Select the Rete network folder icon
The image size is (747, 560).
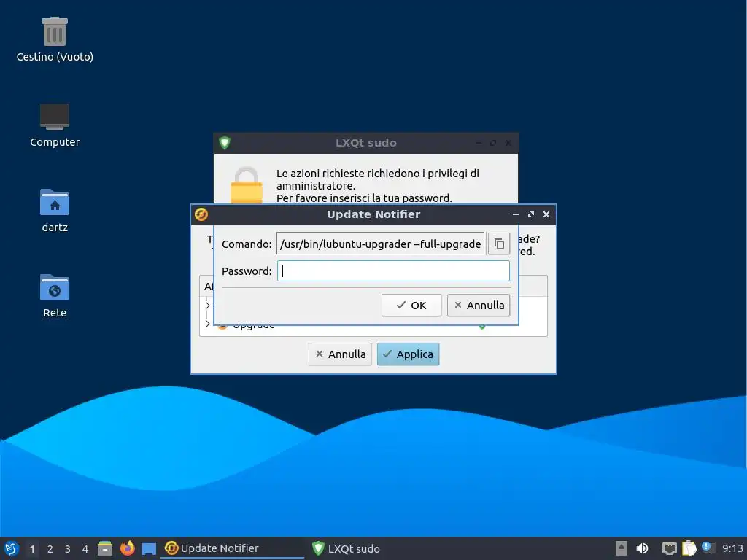coord(54,296)
